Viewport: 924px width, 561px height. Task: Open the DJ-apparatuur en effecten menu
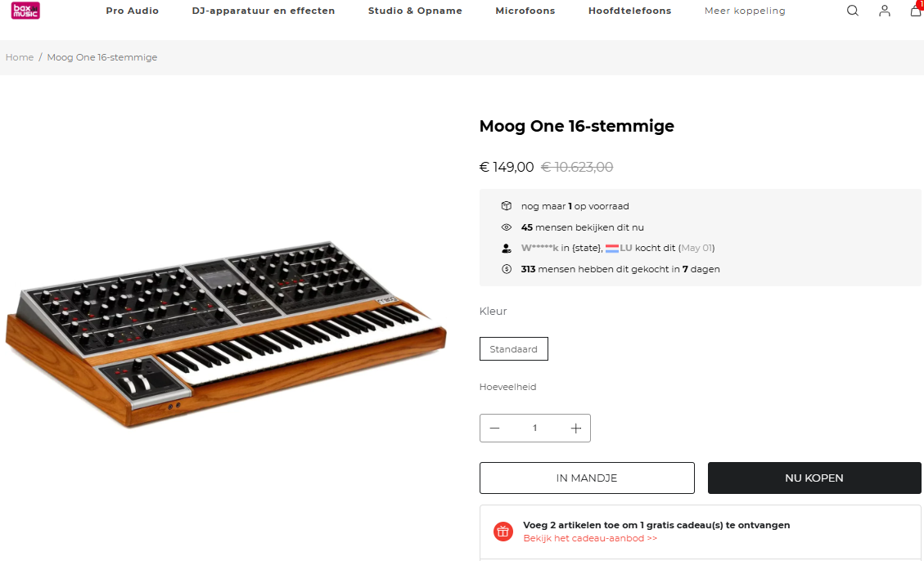[264, 11]
